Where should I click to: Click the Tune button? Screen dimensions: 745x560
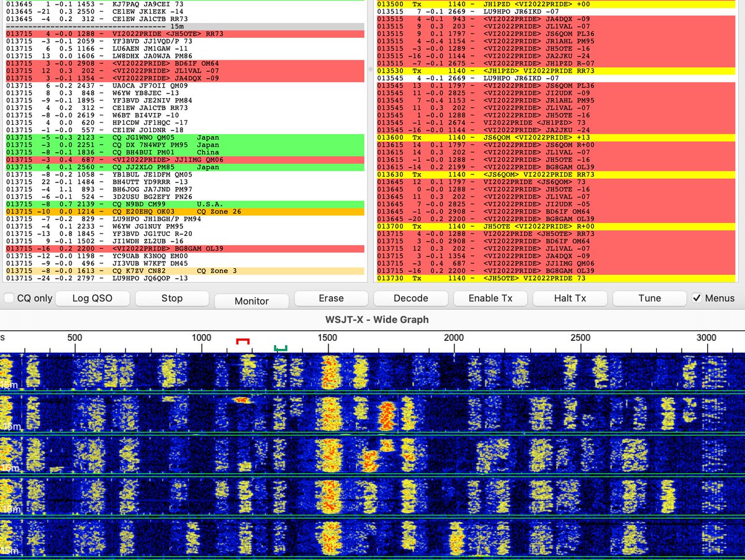click(649, 298)
